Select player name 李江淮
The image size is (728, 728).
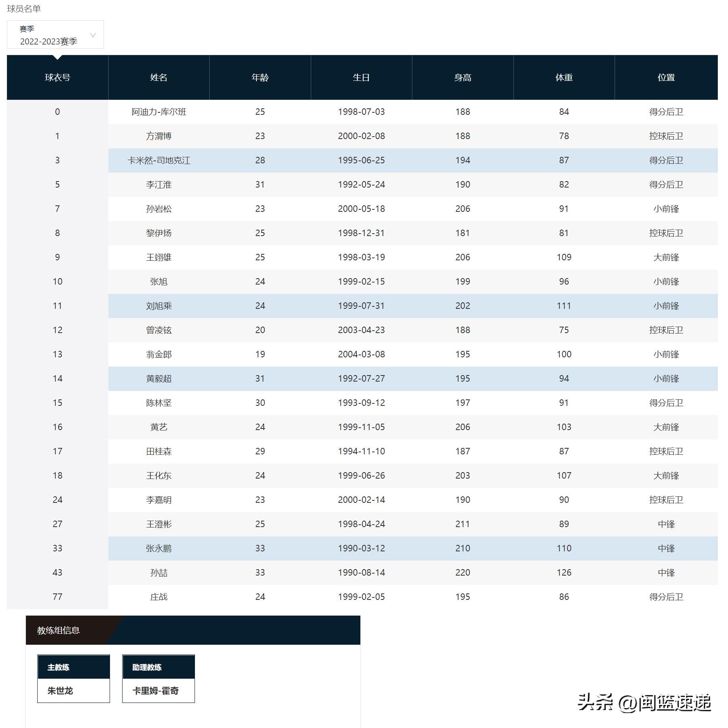click(159, 185)
